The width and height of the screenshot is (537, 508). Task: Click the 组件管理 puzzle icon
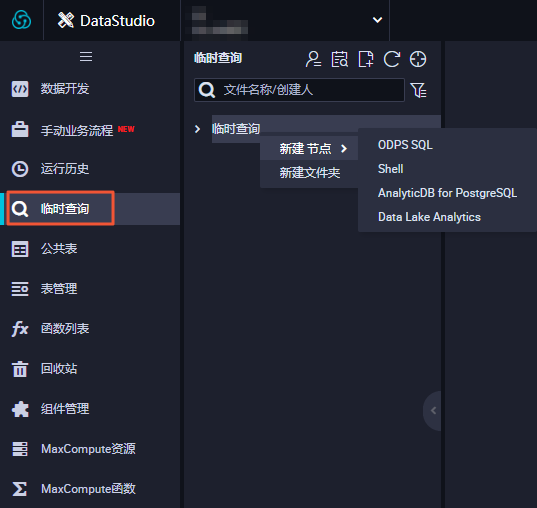click(20, 409)
